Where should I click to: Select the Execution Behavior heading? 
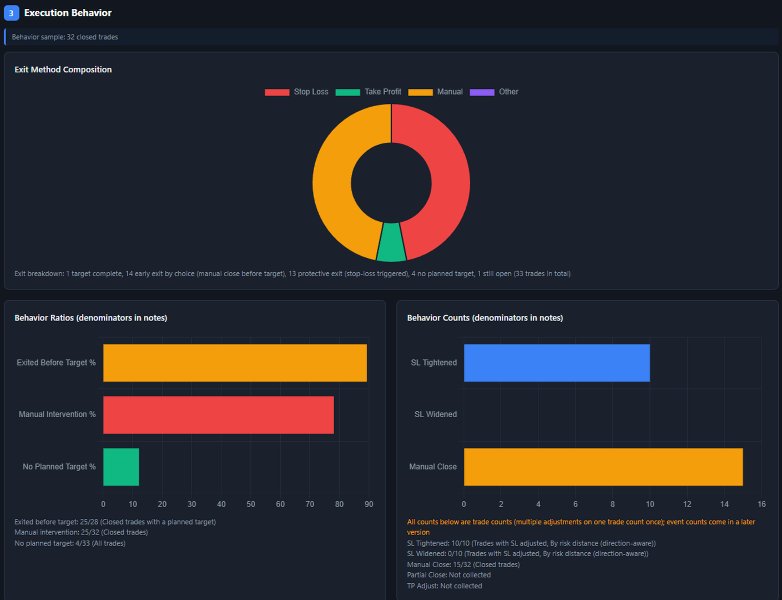click(x=68, y=13)
